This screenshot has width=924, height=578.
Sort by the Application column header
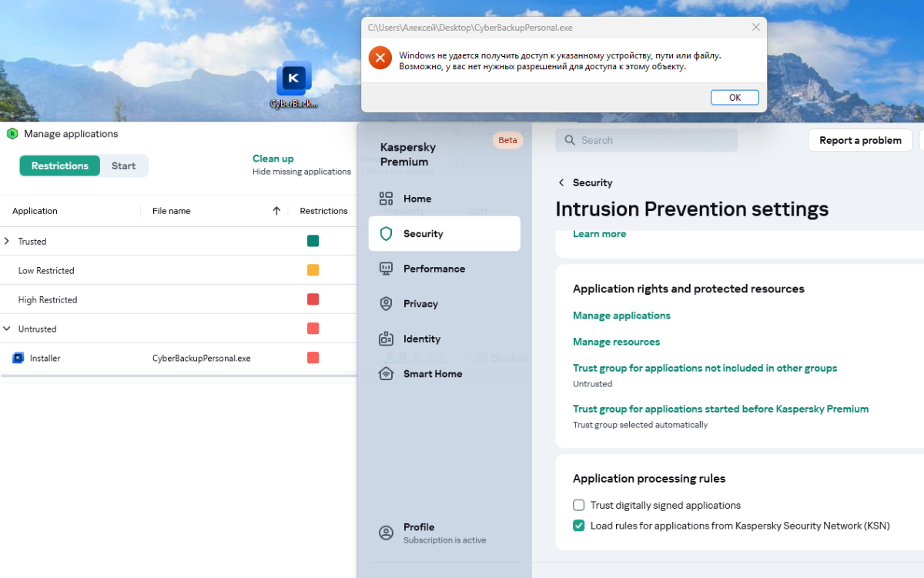click(35, 211)
